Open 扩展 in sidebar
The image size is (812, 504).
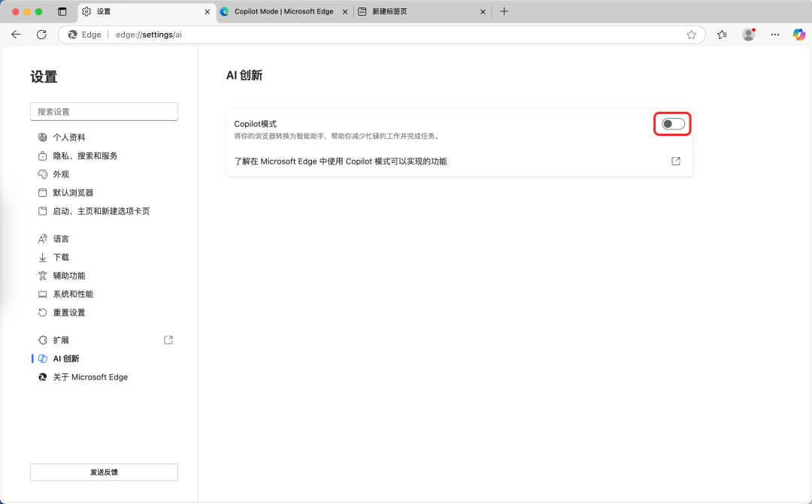pos(104,340)
